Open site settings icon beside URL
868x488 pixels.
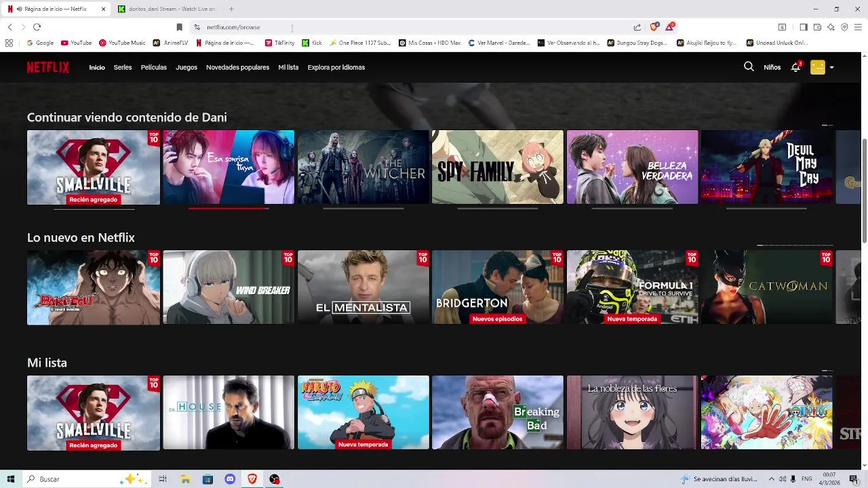[x=197, y=27]
